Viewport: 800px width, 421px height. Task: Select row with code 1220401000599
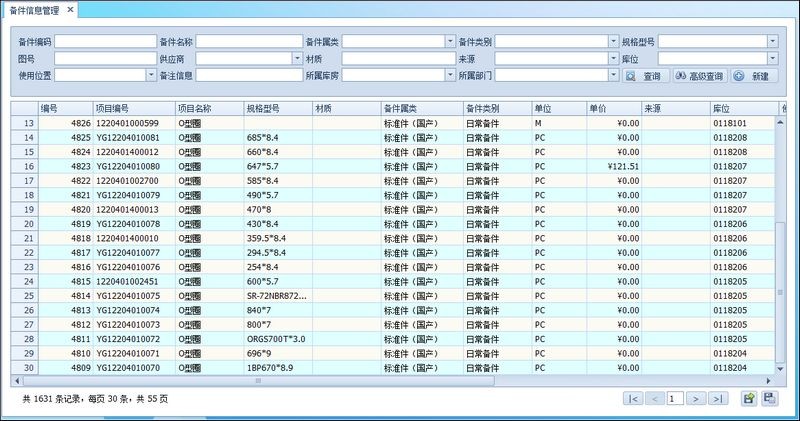(x=393, y=123)
